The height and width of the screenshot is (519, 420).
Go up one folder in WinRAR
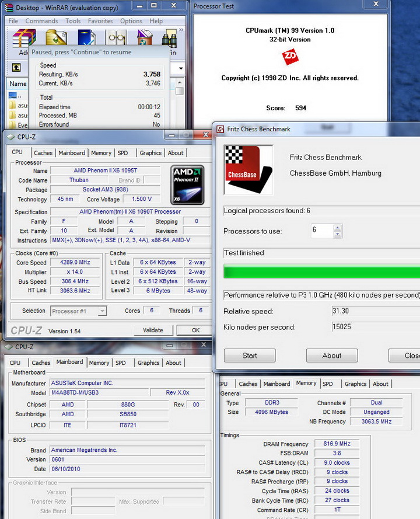[16, 68]
